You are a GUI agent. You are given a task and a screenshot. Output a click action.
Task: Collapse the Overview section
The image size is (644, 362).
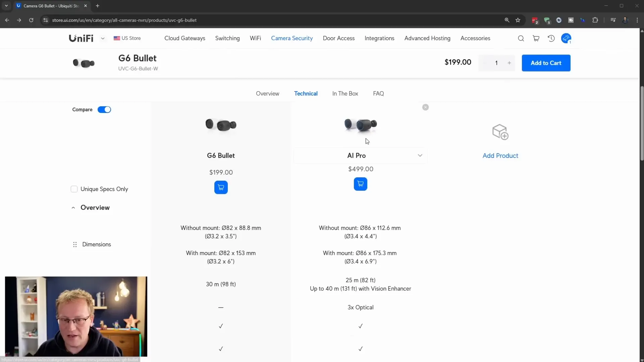(x=73, y=208)
